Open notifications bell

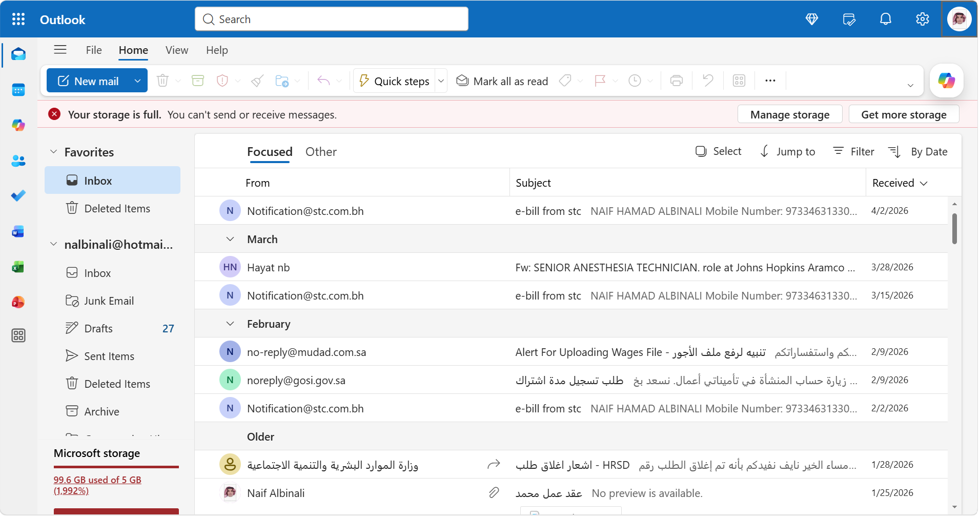(x=886, y=19)
